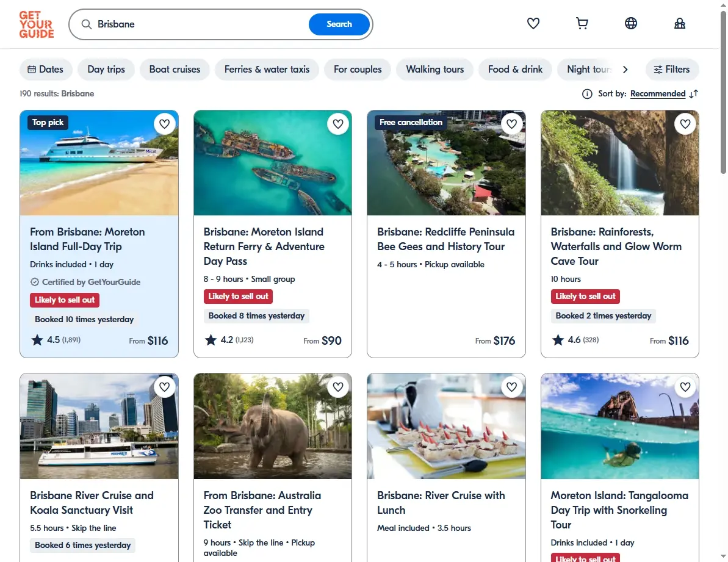Screen dimensions: 728x562
Task: Click the page vertical scrollbar thumb
Action: pos(723,93)
